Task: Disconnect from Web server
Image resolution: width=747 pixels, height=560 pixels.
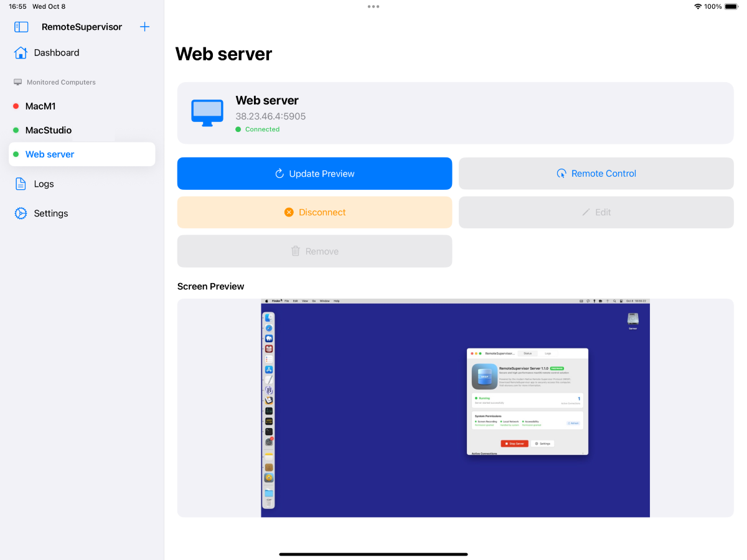Action: coord(314,212)
